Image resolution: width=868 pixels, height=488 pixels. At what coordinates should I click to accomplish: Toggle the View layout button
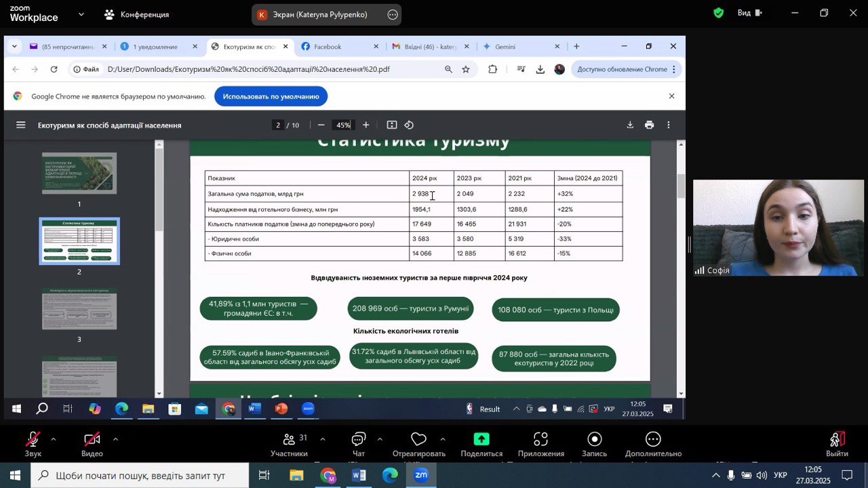(749, 13)
